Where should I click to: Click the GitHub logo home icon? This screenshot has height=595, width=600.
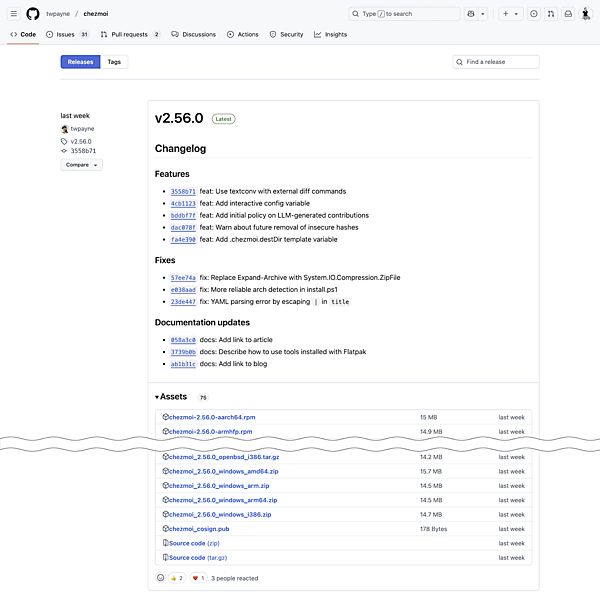pyautogui.click(x=33, y=14)
